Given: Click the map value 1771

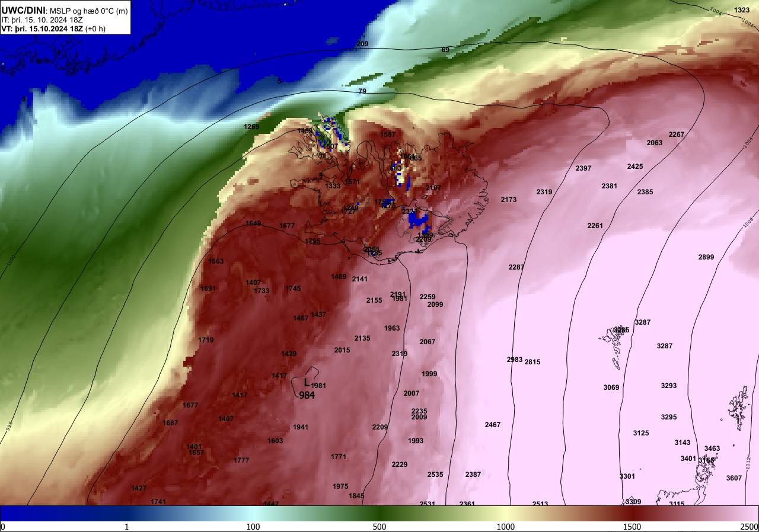Looking at the screenshot, I should (x=339, y=457).
